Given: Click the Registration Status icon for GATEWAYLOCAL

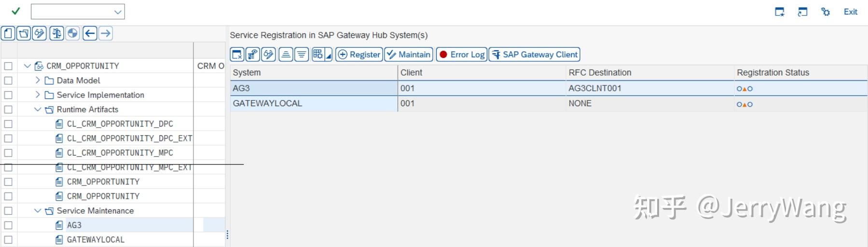Looking at the screenshot, I should tap(744, 104).
